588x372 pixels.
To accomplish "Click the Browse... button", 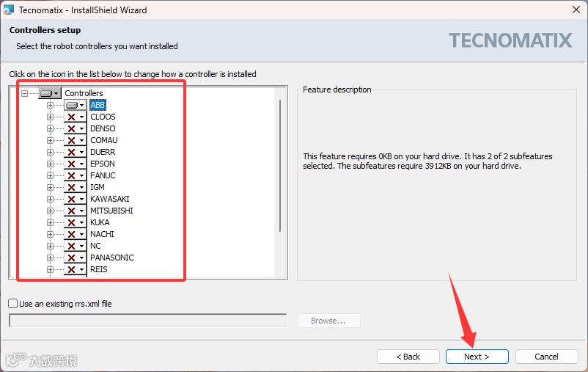I will [328, 321].
